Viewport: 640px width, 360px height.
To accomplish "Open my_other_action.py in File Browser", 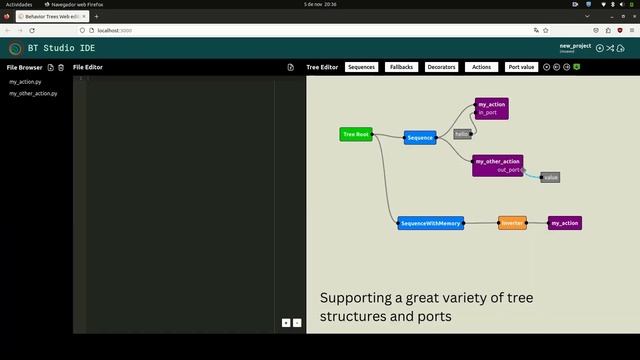I will 33,93.
